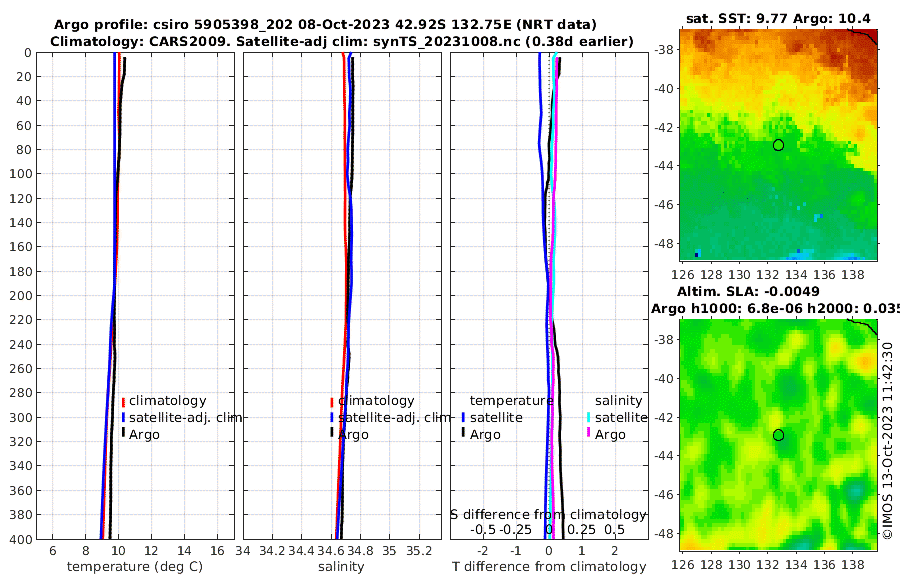The image size is (900, 580).
Task: Click the Altim. SLA -0.0049 title
Action: click(x=748, y=292)
